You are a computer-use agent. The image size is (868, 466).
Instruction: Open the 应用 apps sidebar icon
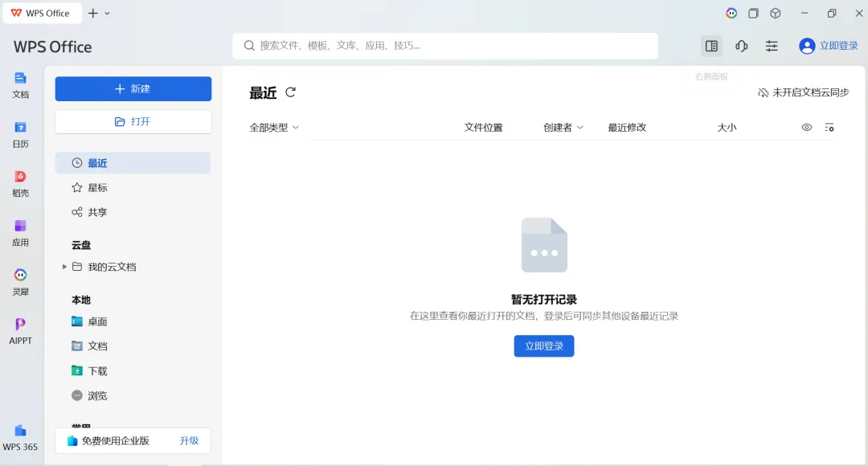click(20, 233)
